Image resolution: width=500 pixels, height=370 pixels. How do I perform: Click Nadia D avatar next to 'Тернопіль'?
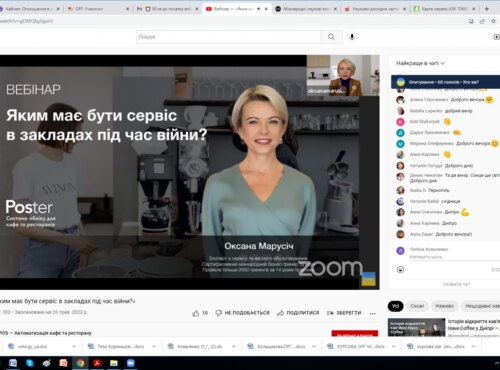[400, 190]
